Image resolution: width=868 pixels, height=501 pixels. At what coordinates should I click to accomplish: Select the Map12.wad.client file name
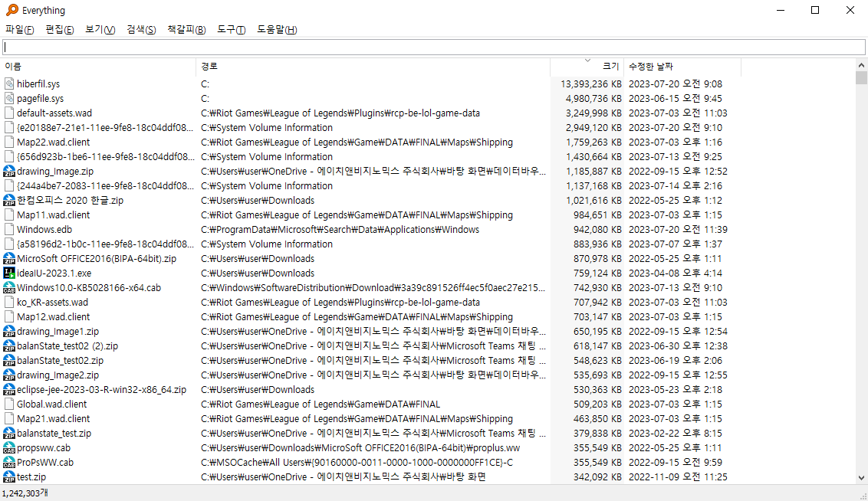(x=53, y=317)
